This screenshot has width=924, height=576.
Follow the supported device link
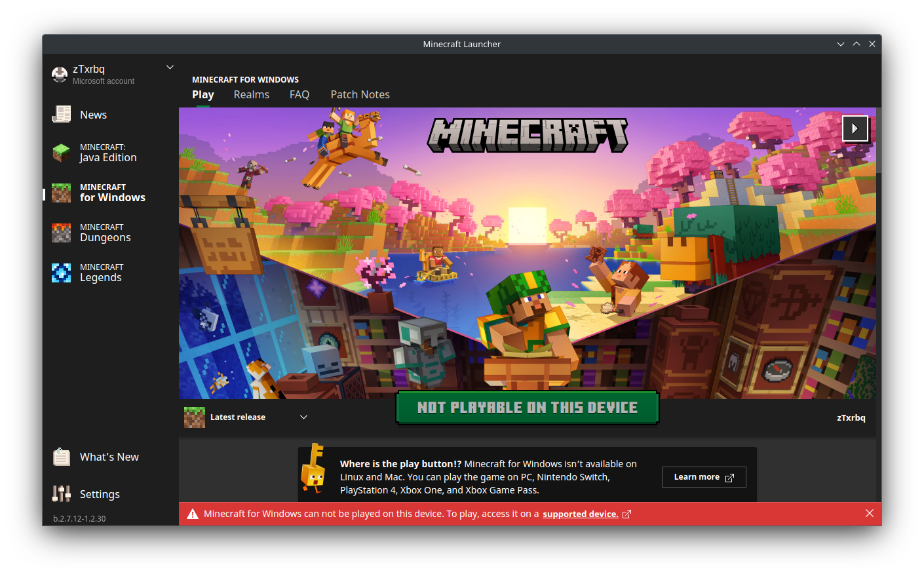coord(581,514)
